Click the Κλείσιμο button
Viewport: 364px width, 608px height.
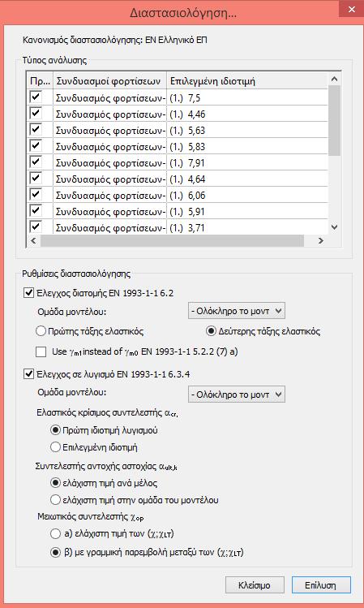pyautogui.click(x=255, y=584)
